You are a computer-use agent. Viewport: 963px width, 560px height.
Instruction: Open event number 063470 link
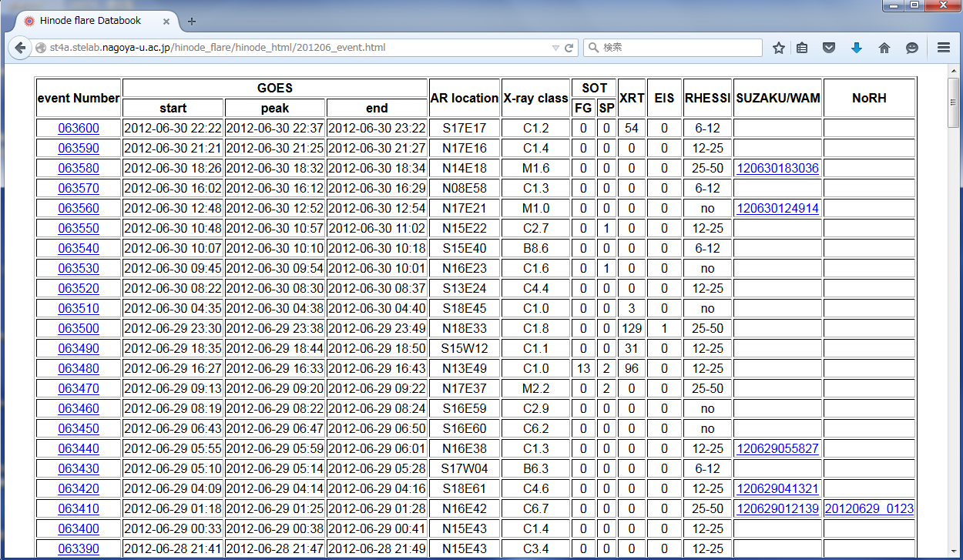[x=79, y=388]
